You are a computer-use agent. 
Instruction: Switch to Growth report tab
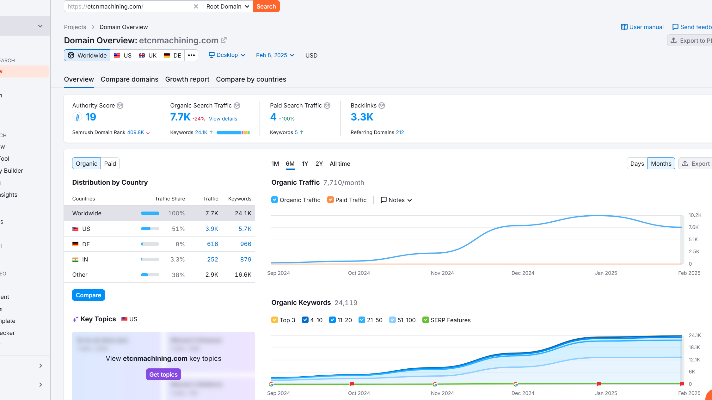click(187, 79)
